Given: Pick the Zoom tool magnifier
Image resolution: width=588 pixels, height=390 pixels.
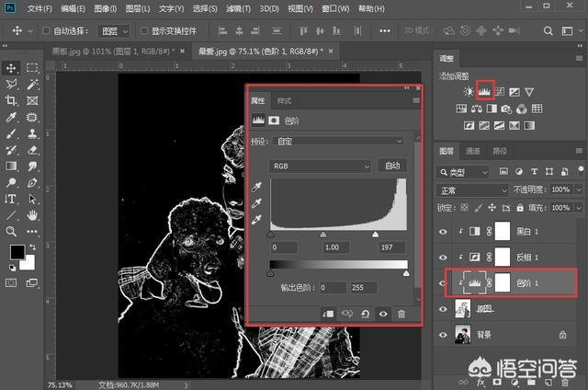Looking at the screenshot, I should (11, 232).
